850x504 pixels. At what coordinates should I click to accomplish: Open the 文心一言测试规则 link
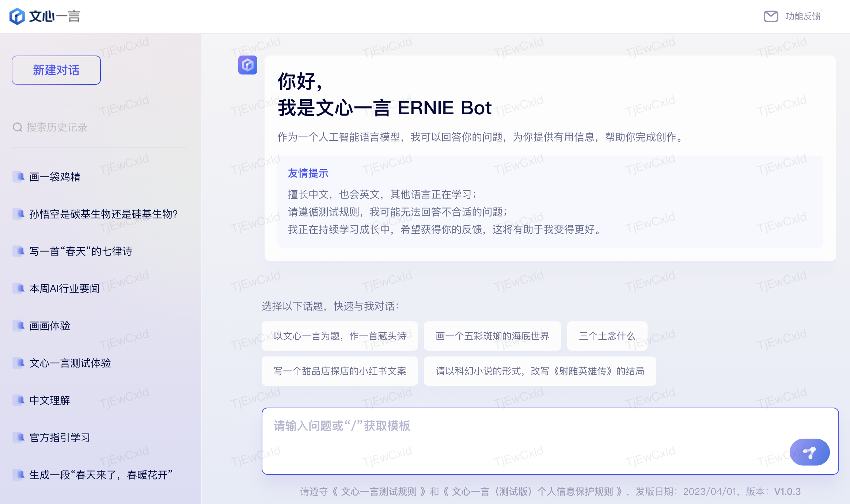coord(378,492)
